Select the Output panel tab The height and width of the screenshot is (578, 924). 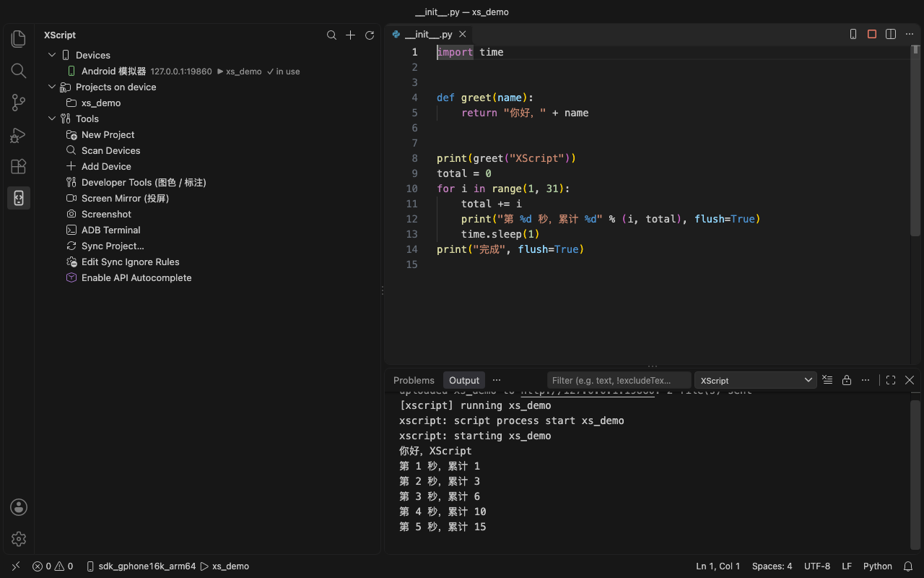[464, 380]
